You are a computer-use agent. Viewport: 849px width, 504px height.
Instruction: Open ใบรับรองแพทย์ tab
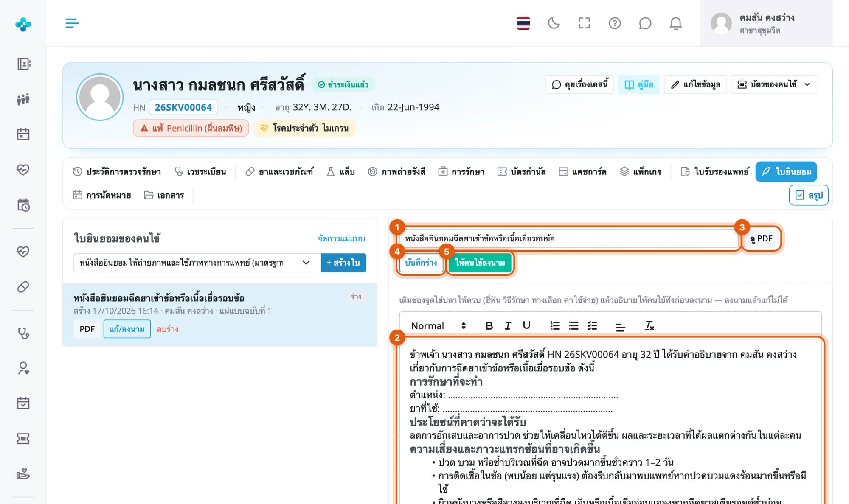coord(714,172)
